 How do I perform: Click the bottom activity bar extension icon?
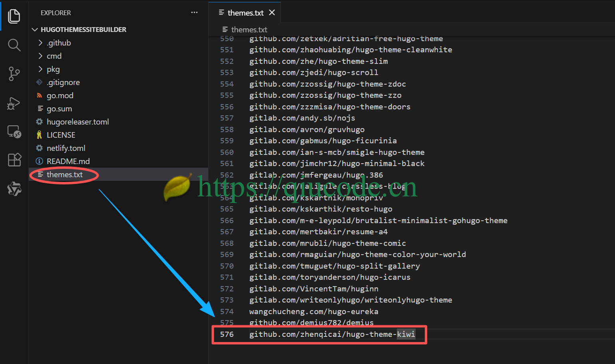click(x=14, y=189)
